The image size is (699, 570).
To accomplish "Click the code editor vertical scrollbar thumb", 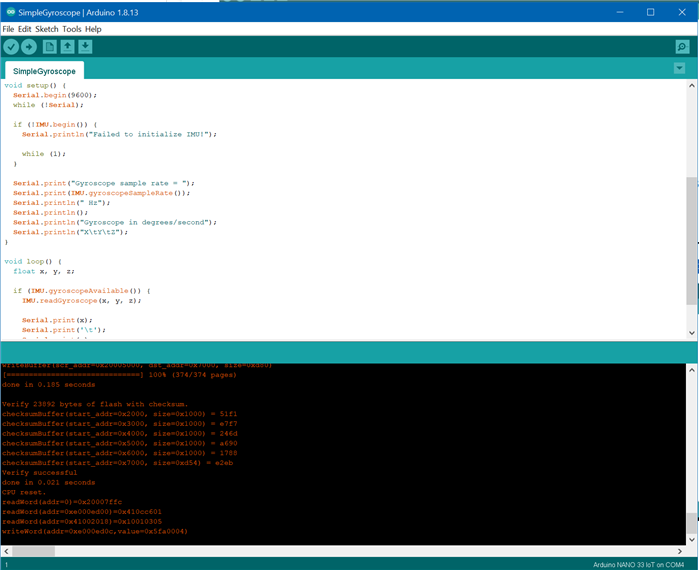I will (x=691, y=241).
